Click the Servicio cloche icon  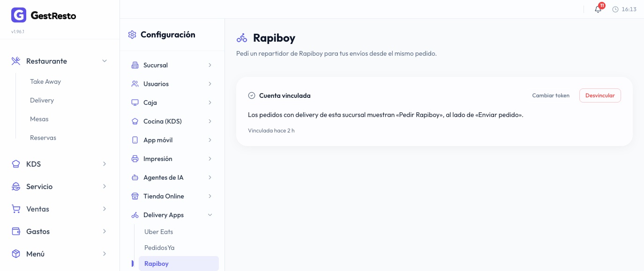16,186
